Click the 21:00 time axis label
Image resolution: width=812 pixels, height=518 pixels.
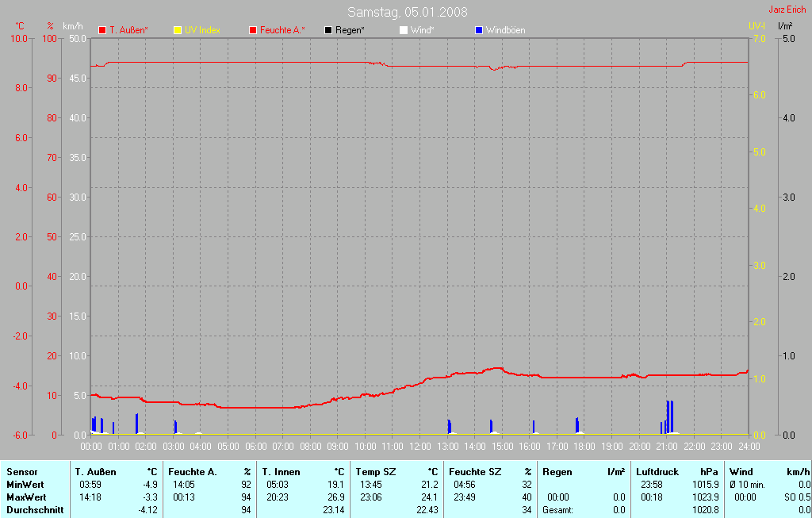[x=667, y=447]
